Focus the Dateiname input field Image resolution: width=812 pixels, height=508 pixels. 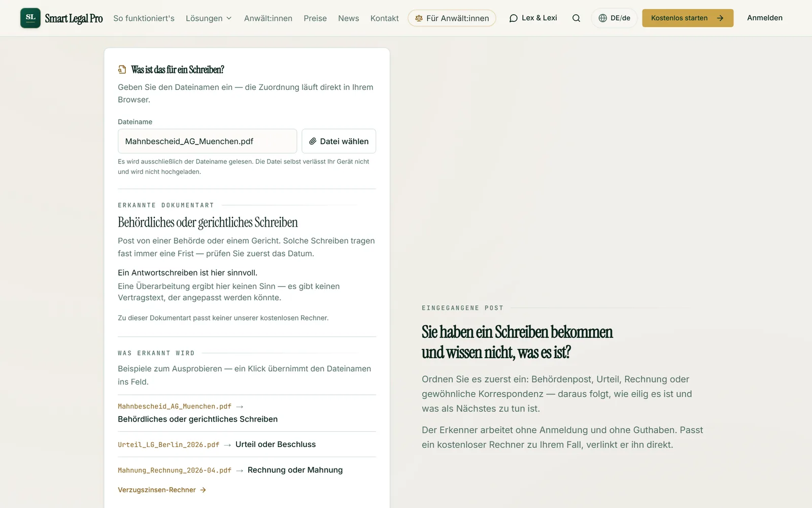coord(207,141)
